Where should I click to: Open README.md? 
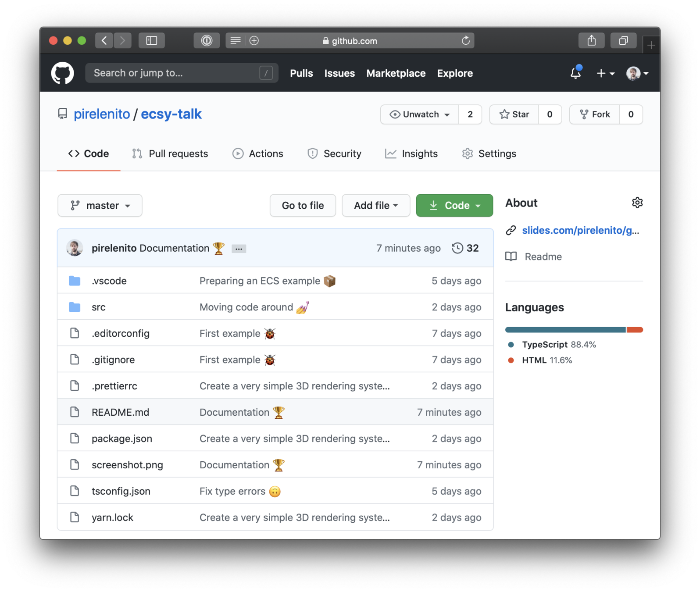coord(121,412)
